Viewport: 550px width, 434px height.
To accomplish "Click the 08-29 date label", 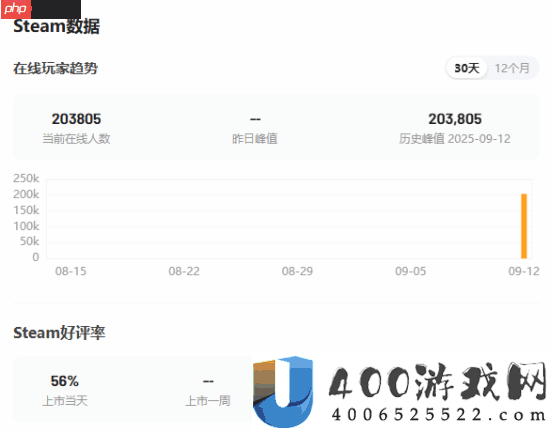I will click(x=297, y=271).
